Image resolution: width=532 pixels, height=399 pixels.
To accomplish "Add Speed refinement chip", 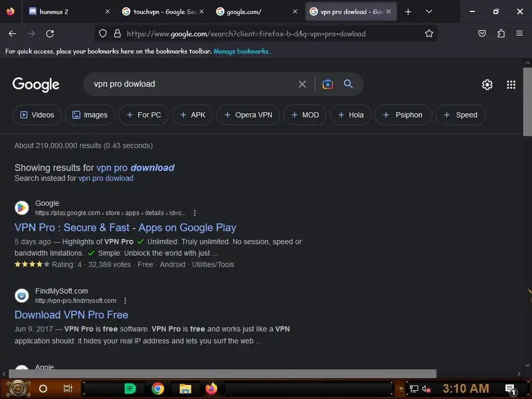I will click(460, 115).
